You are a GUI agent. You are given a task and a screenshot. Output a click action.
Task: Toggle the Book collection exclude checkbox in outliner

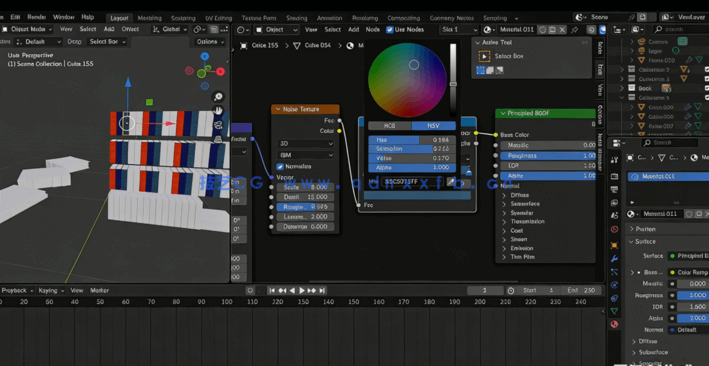click(706, 88)
